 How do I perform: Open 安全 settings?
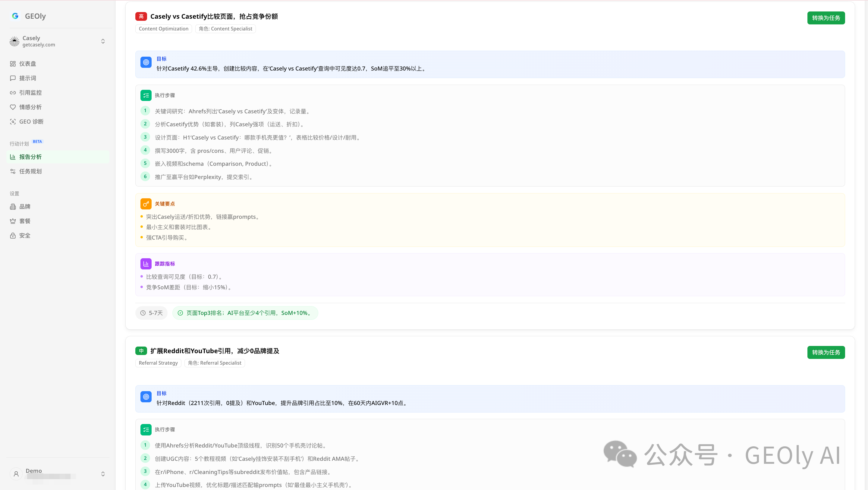[x=58, y=236]
